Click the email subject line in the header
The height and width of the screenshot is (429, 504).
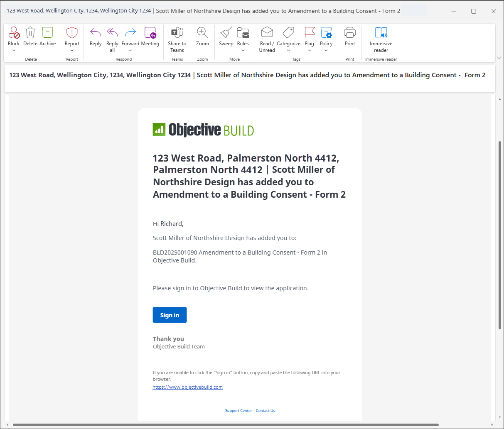click(x=247, y=75)
